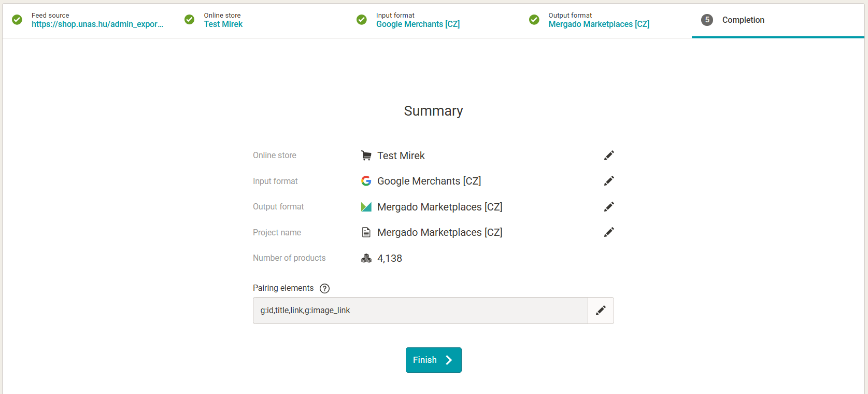
Task: Open Pairing elements help question mark
Action: pyautogui.click(x=324, y=289)
